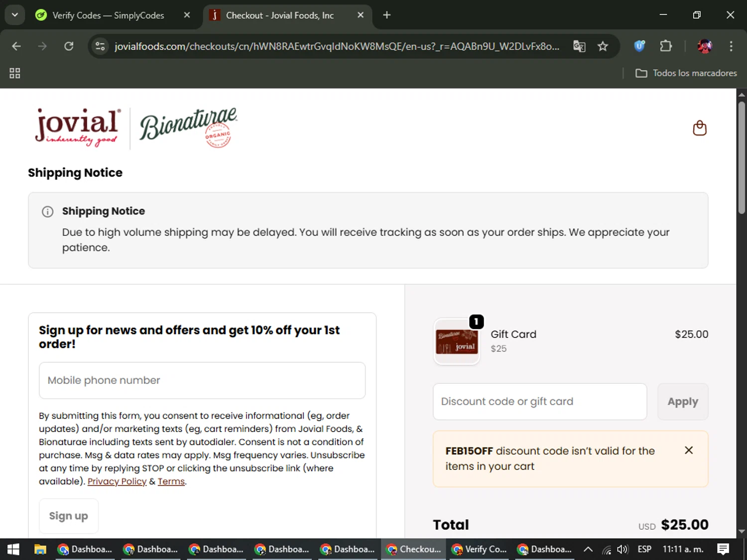
Task: Click the ESP language indicator
Action: [644, 549]
